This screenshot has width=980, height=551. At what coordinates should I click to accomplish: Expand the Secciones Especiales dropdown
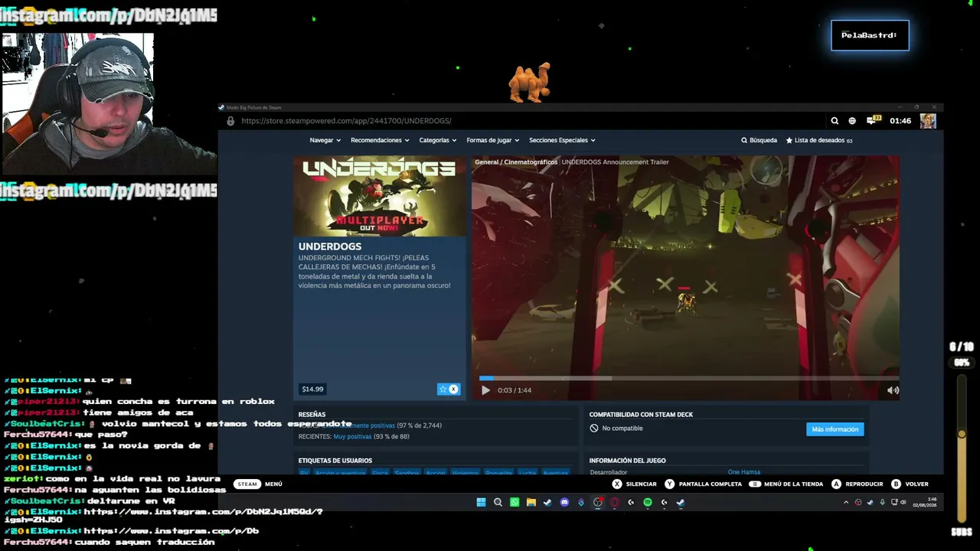562,140
